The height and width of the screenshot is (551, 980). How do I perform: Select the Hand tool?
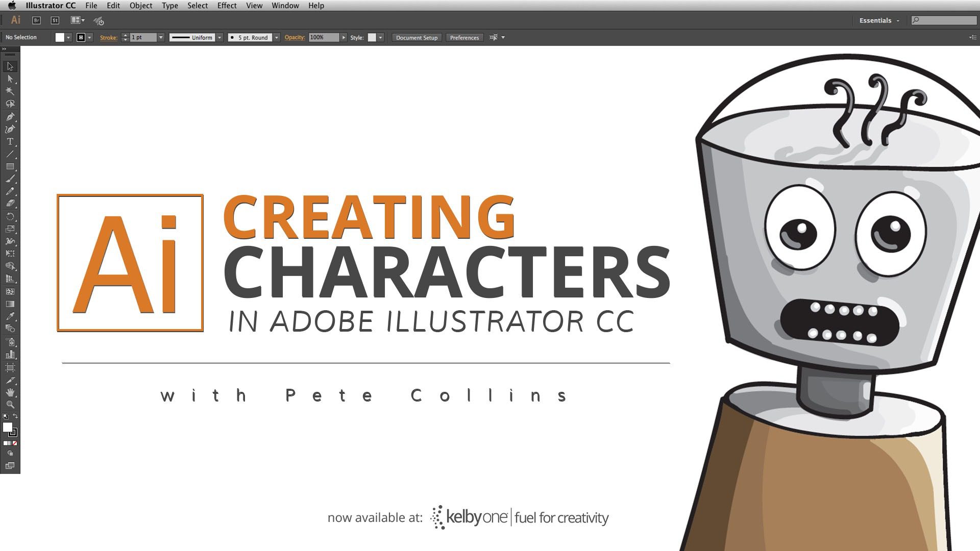[x=10, y=392]
